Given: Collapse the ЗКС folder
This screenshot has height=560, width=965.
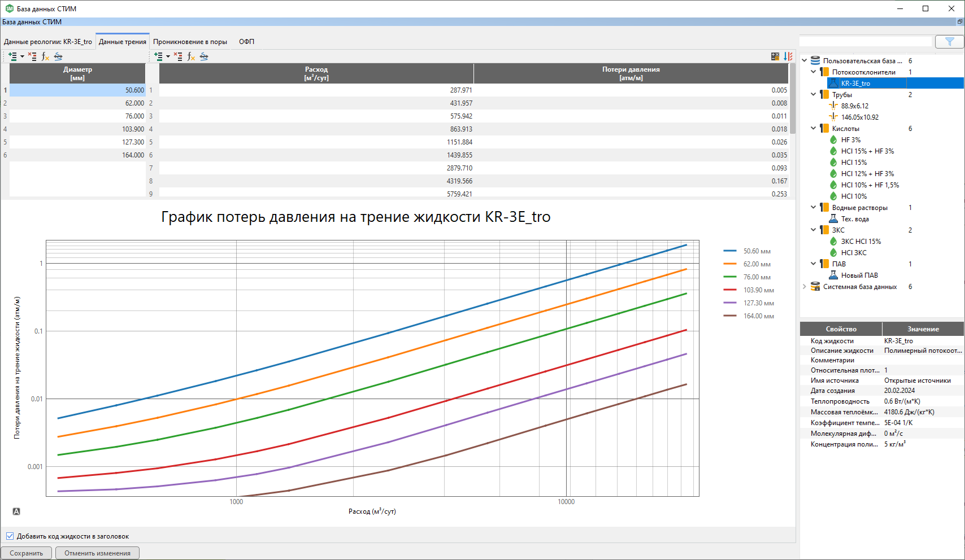Looking at the screenshot, I should 814,230.
